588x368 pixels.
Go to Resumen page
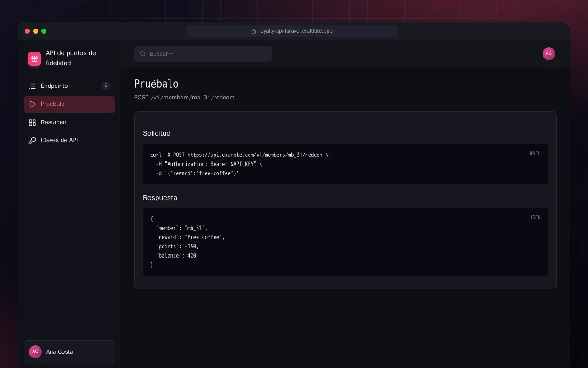point(69,122)
